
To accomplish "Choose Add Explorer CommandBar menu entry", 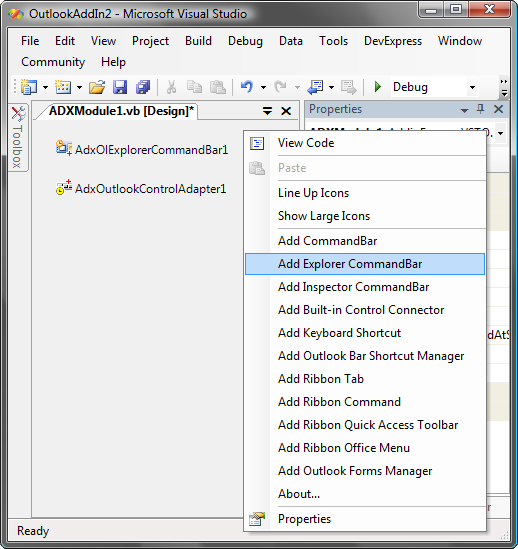I will point(365,264).
